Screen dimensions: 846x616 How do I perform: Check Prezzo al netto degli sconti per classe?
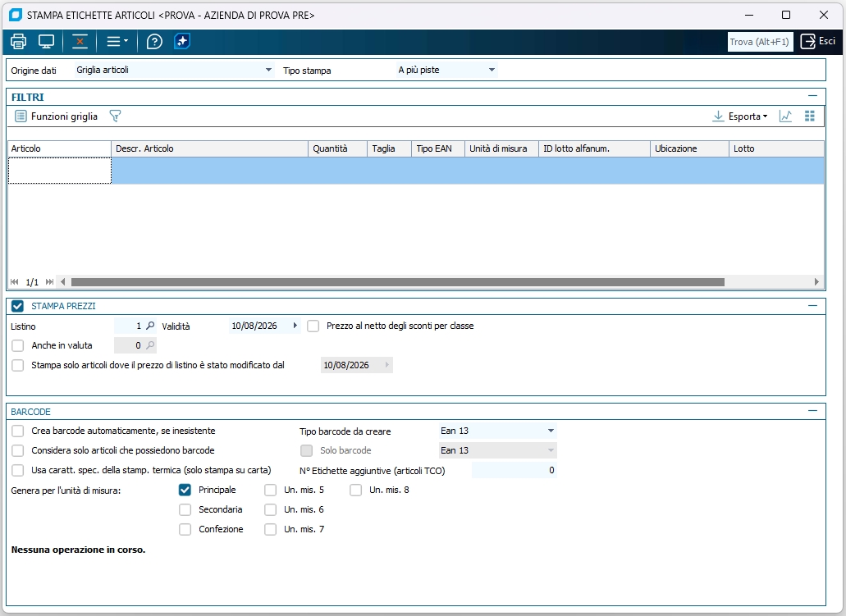point(313,326)
